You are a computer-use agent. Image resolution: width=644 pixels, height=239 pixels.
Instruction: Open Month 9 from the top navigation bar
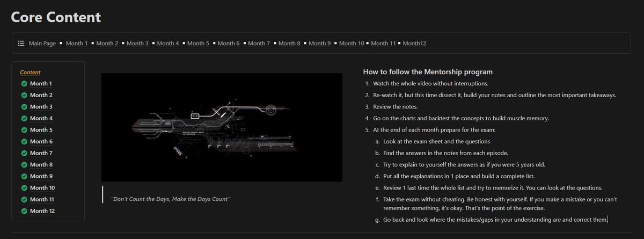(320, 44)
